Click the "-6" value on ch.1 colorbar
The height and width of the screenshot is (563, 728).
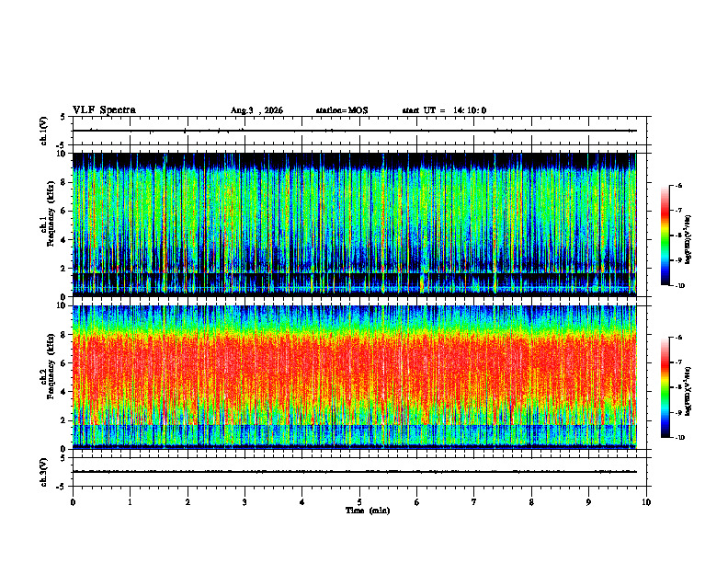coord(679,185)
